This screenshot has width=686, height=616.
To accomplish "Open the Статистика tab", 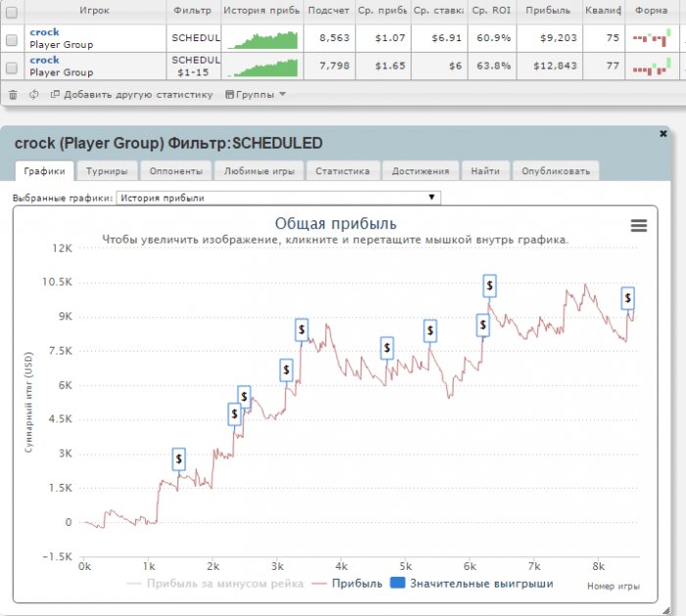I will [x=343, y=171].
